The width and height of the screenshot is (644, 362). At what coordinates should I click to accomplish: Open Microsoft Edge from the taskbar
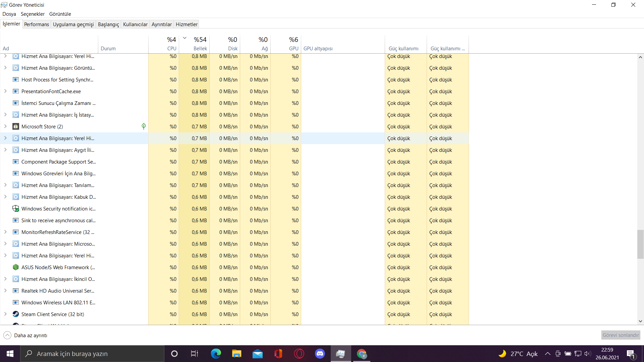216,354
